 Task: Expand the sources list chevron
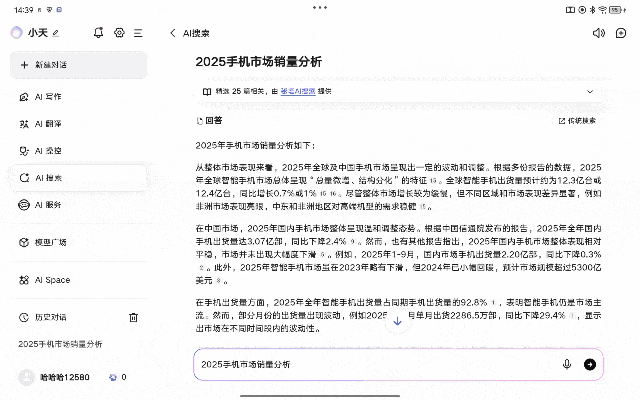pos(590,90)
